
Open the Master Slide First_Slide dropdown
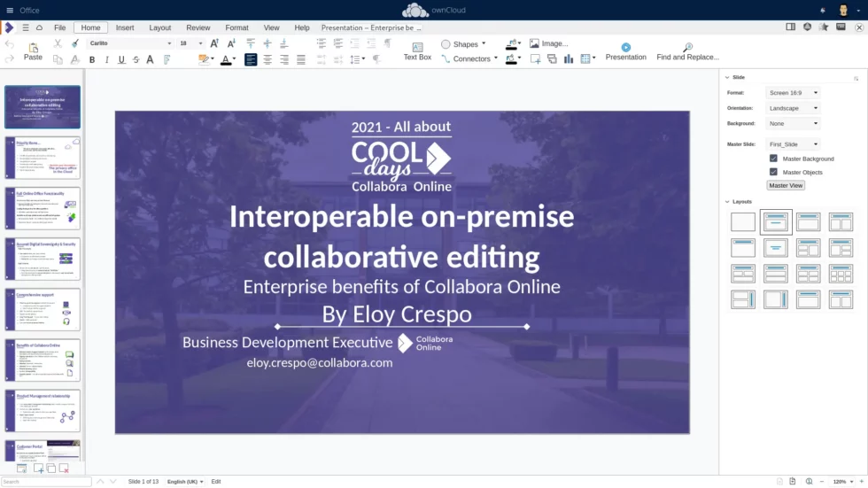tap(793, 143)
